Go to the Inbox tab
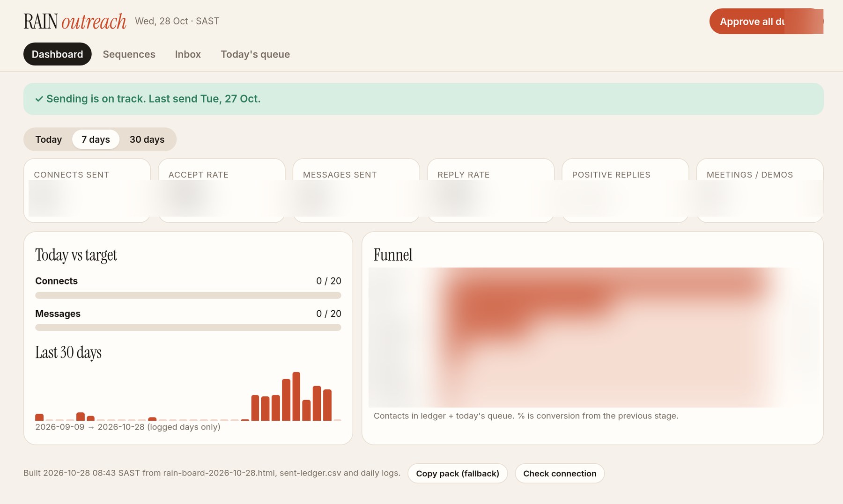The height and width of the screenshot is (504, 843). pos(188,54)
